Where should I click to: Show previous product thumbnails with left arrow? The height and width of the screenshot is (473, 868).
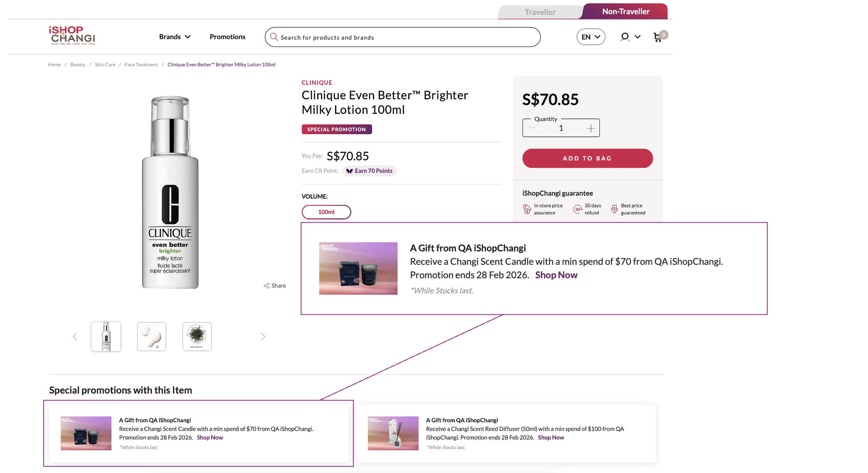pos(75,337)
